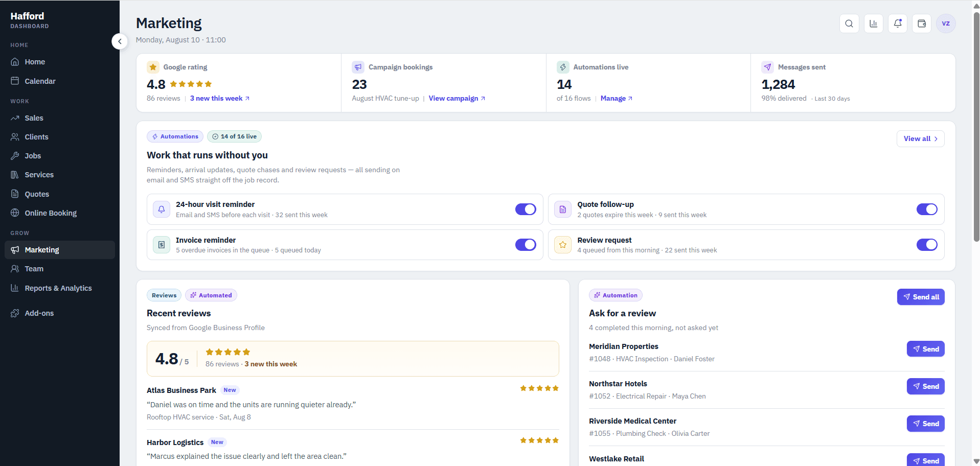Open Calendar in the sidebar
Image resolution: width=980 pixels, height=466 pixels.
pos(60,81)
